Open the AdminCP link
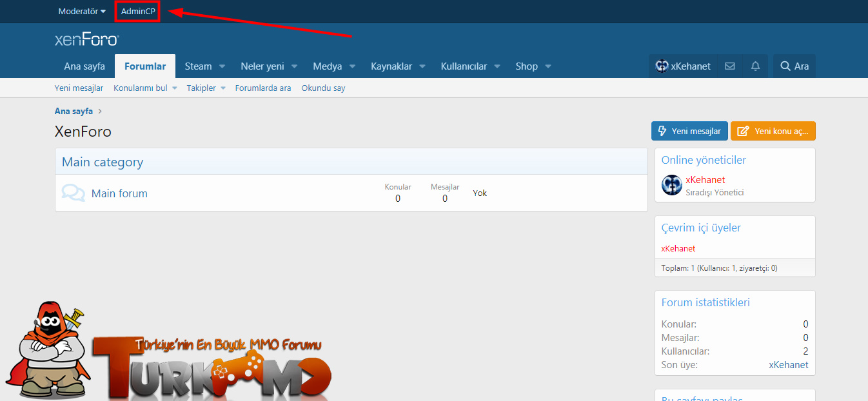The width and height of the screenshot is (868, 401). (138, 12)
